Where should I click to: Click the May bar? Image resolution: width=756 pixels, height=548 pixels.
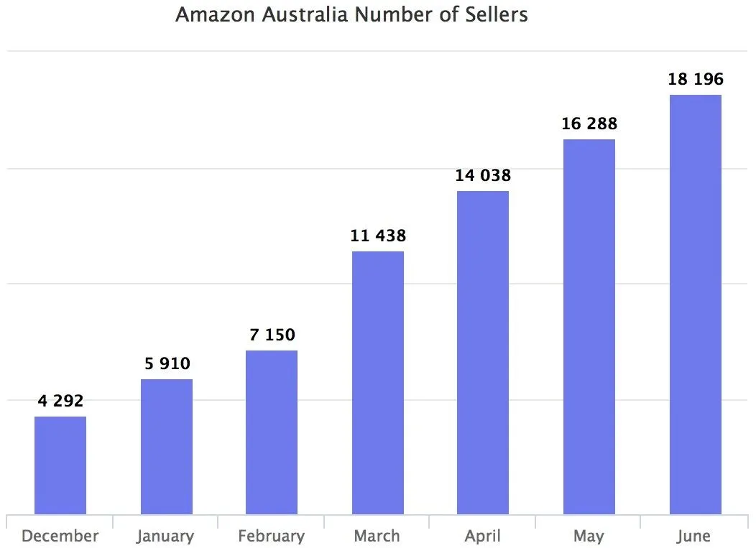click(589, 327)
